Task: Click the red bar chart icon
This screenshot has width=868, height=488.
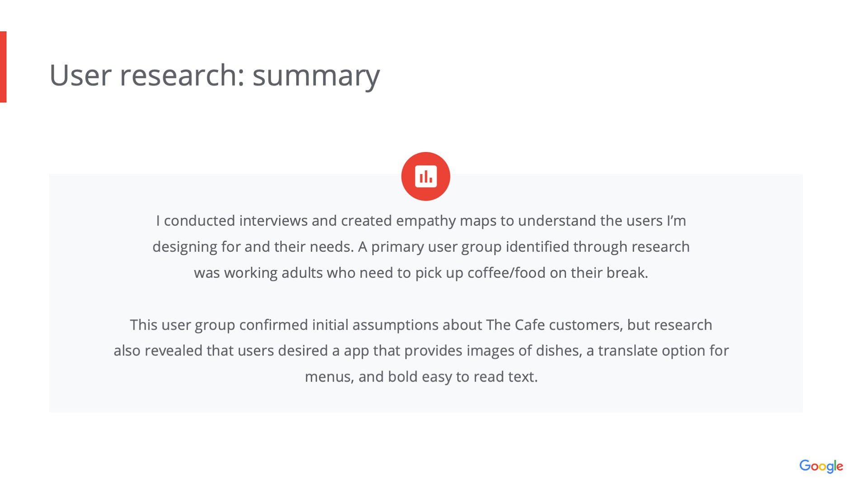Action: tap(425, 176)
